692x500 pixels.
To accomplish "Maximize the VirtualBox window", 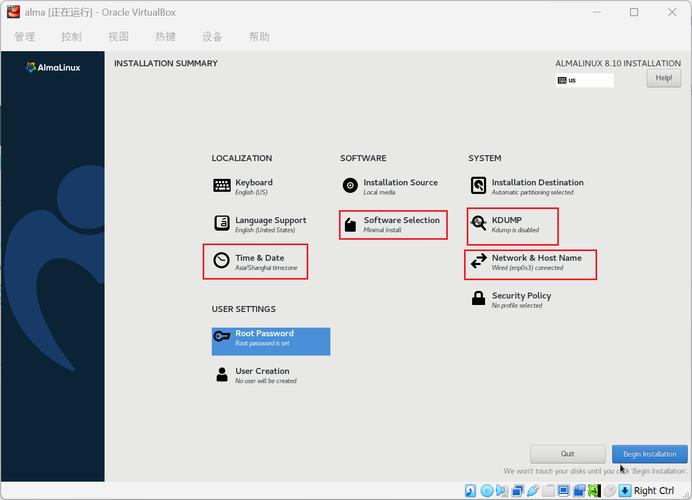I will point(634,12).
